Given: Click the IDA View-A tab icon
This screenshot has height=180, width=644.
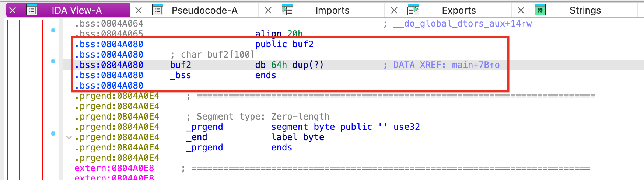Looking at the screenshot, I should (x=32, y=10).
